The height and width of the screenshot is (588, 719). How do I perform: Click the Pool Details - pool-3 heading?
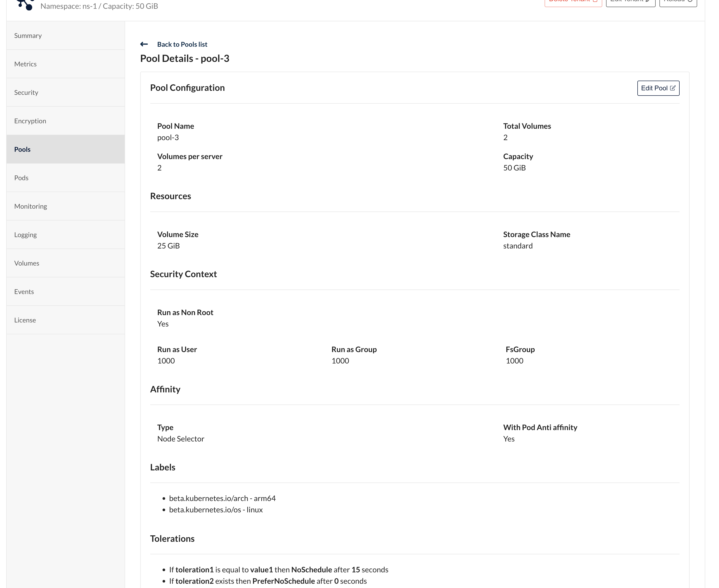(185, 59)
